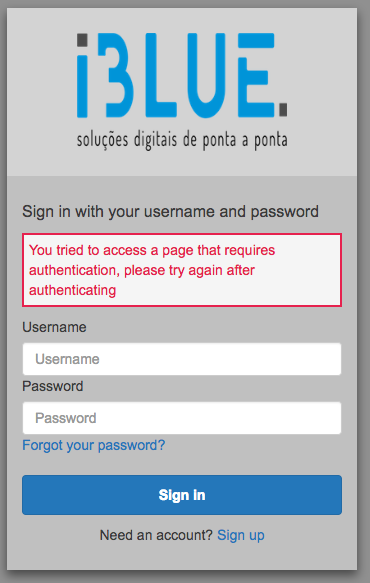Image resolution: width=370 pixels, height=583 pixels.
Task: Click the iBLUE logo image
Action: [182, 91]
